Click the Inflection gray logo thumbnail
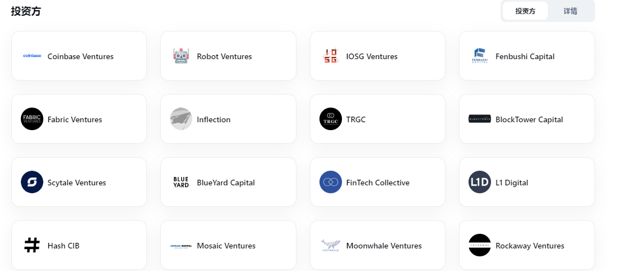This screenshot has height=271, width=644. [181, 119]
